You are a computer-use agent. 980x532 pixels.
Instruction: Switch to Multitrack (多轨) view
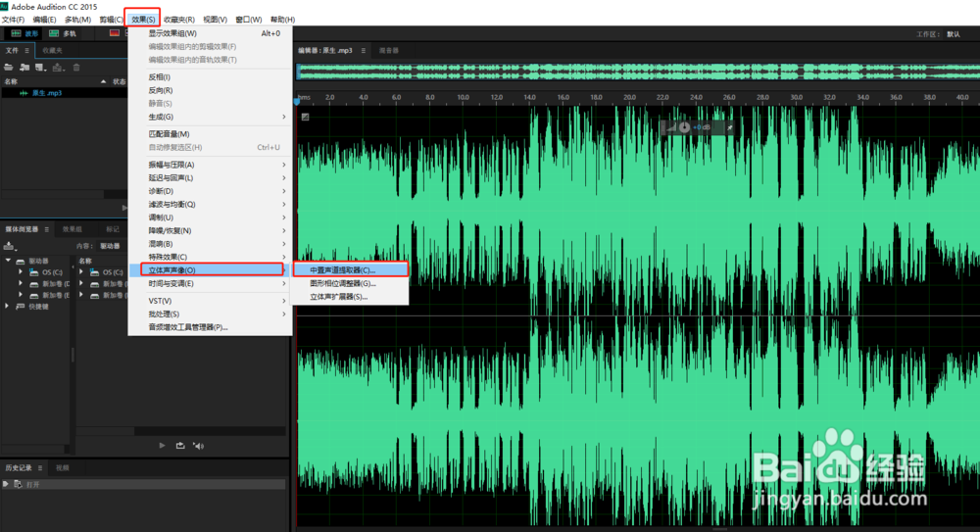click(x=63, y=33)
